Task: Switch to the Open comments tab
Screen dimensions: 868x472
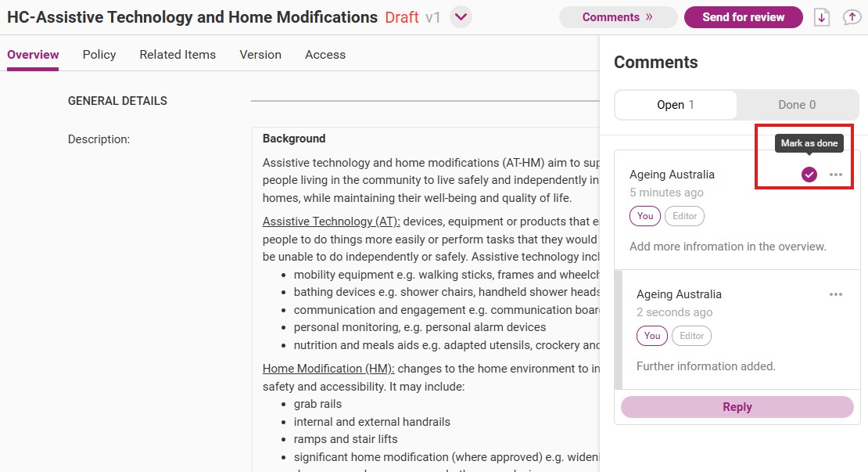Action: 676,105
